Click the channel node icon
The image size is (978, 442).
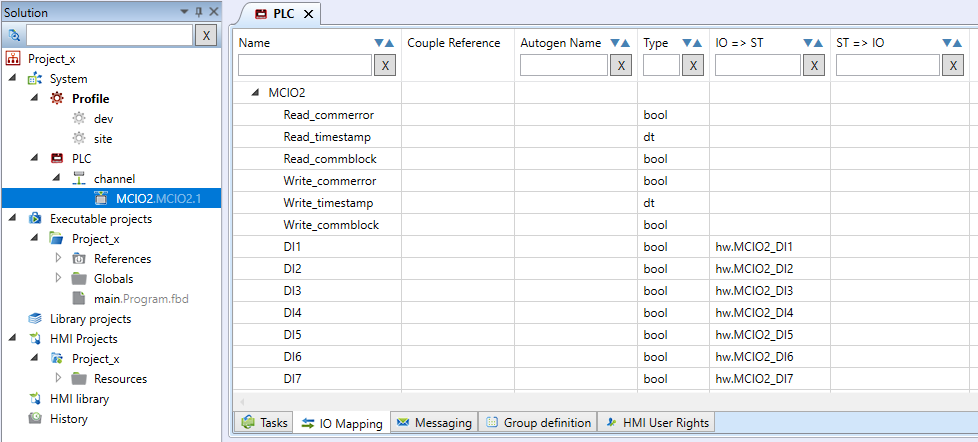tap(79, 178)
